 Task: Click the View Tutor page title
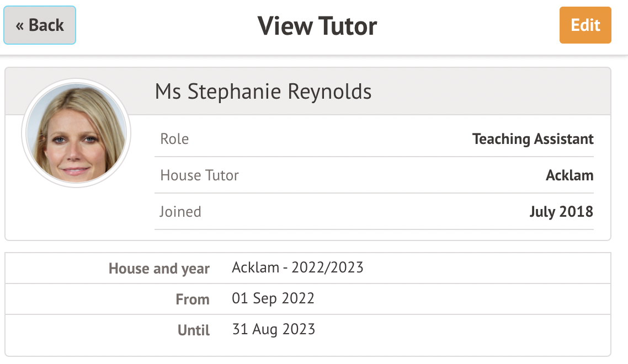pyautogui.click(x=317, y=26)
